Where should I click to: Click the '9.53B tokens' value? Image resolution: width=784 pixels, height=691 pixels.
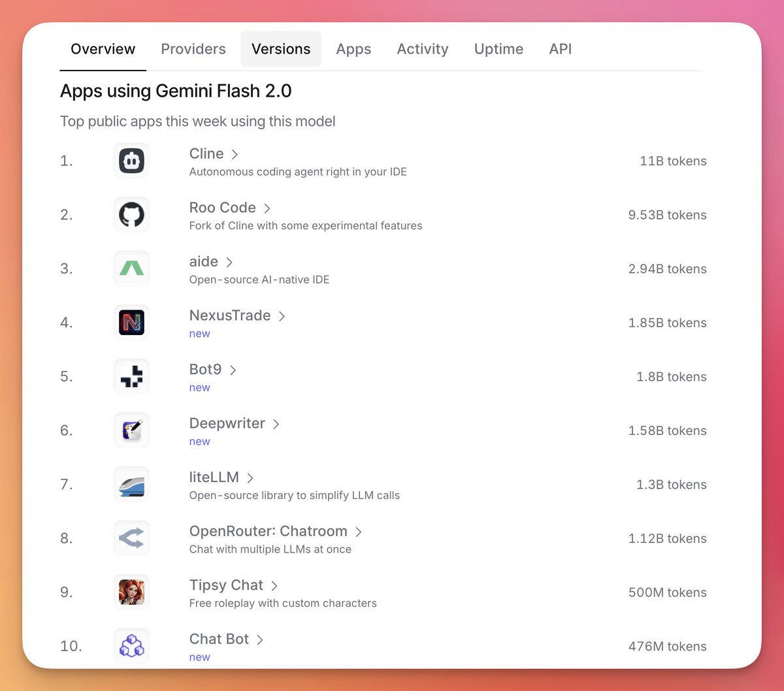coord(667,215)
